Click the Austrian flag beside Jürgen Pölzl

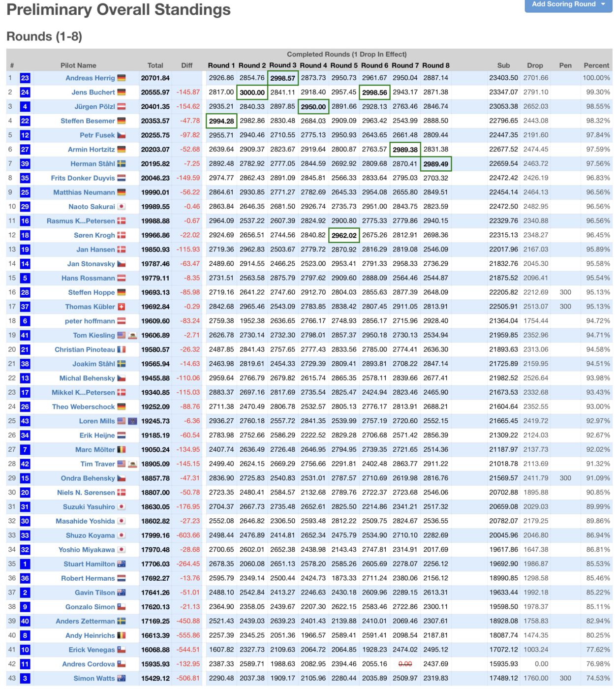[122, 107]
